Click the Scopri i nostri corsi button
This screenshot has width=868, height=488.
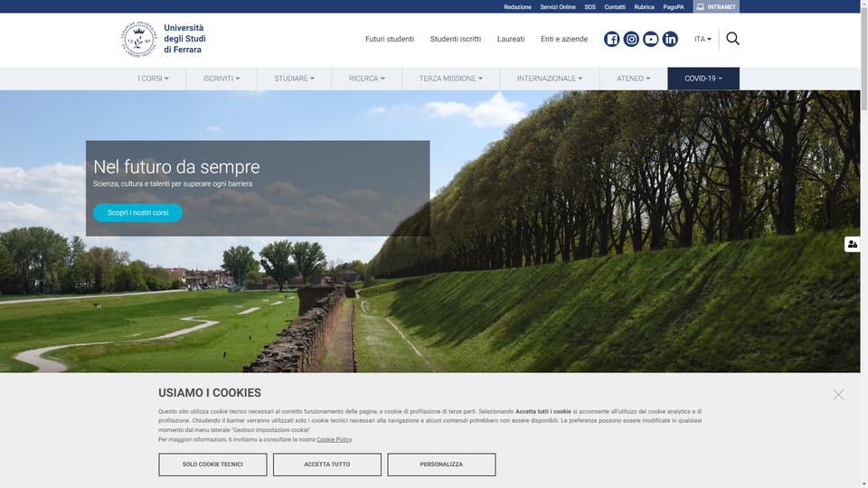137,213
